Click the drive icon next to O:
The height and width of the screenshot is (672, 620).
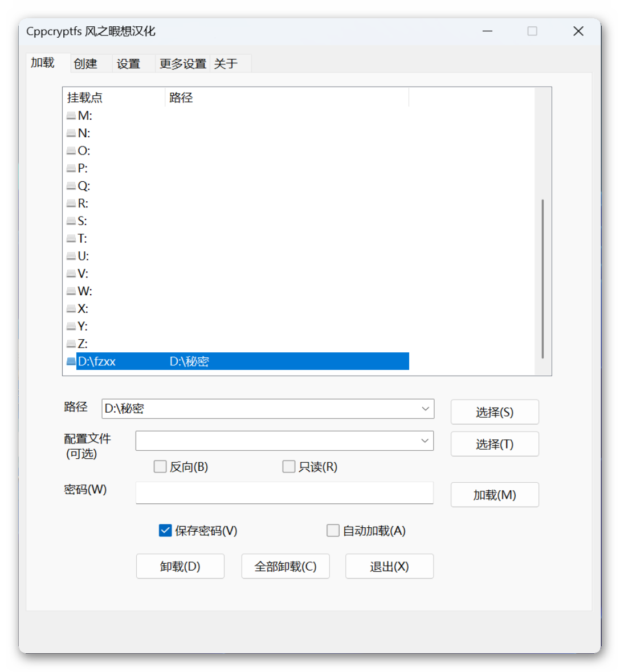71,151
